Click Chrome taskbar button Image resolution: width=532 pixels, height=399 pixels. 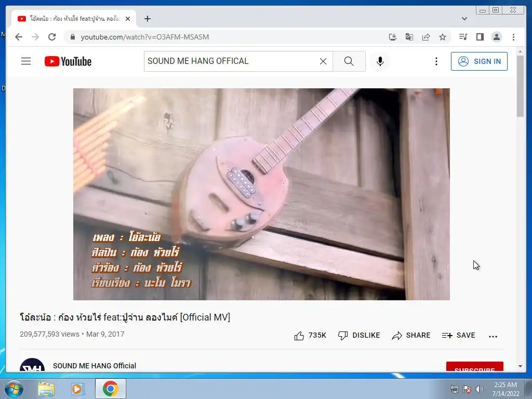[111, 389]
